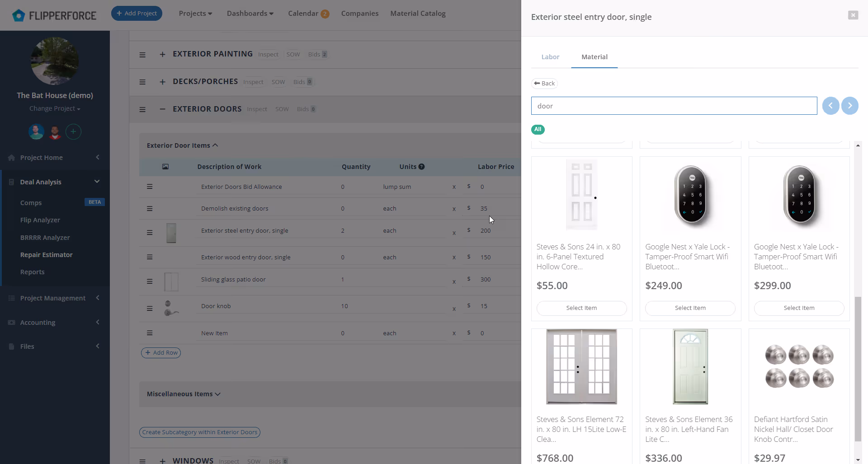Click the Defiant door knob product image
The height and width of the screenshot is (464, 868).
[x=799, y=366]
